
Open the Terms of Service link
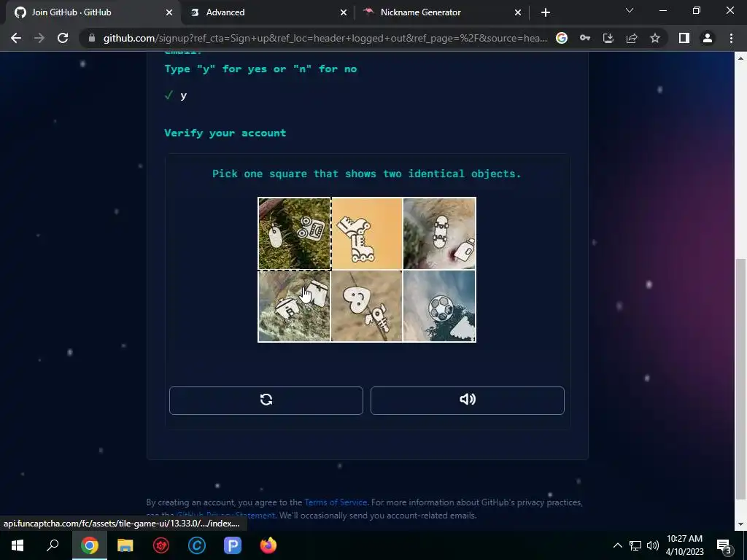[x=336, y=502]
